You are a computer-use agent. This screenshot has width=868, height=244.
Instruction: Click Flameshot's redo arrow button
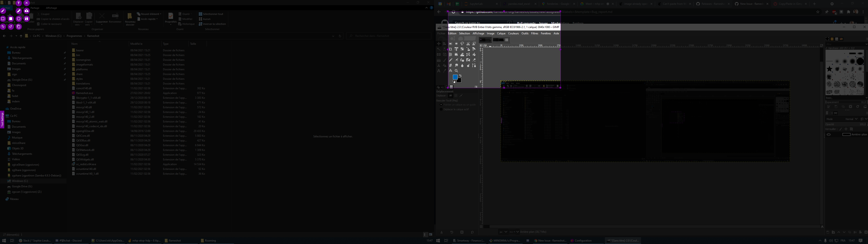(11, 27)
